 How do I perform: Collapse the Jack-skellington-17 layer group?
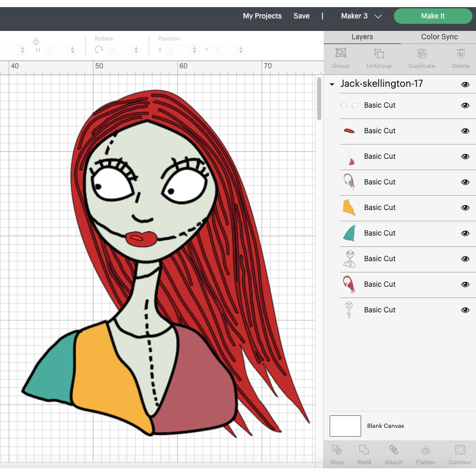click(x=331, y=84)
